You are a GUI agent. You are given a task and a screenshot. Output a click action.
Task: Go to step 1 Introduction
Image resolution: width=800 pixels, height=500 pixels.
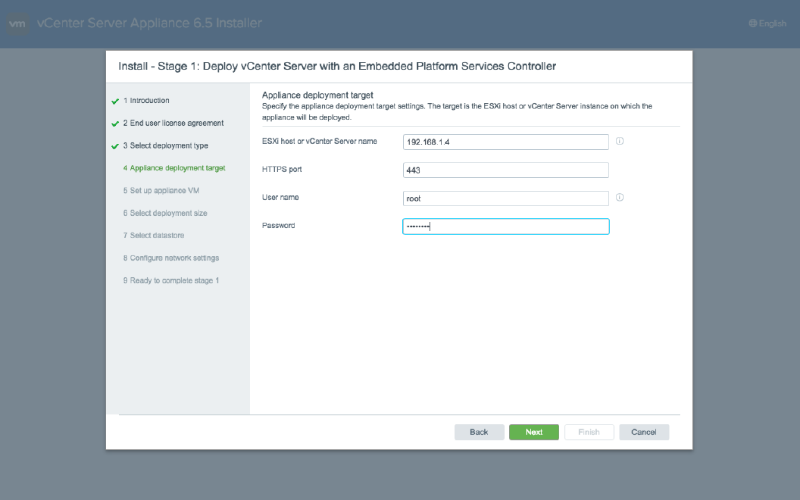146,101
